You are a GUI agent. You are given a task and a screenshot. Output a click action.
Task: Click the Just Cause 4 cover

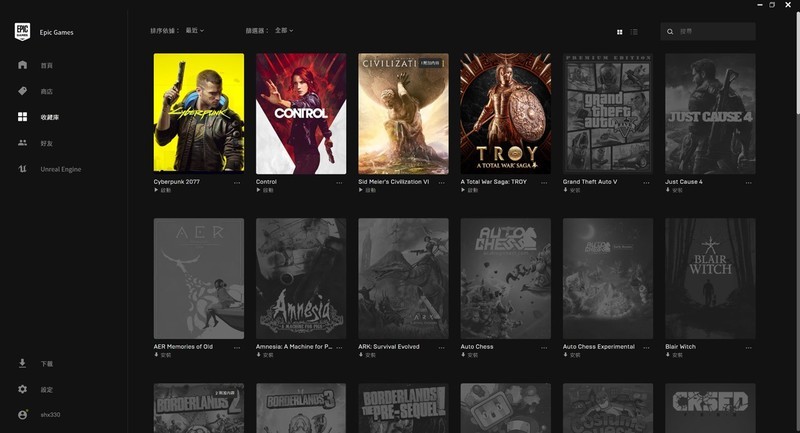click(710, 113)
